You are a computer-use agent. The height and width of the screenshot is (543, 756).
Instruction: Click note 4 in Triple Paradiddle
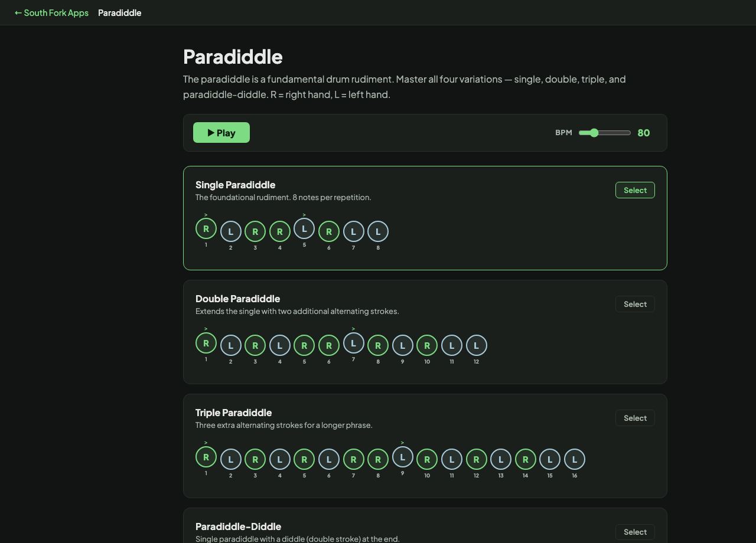point(280,459)
